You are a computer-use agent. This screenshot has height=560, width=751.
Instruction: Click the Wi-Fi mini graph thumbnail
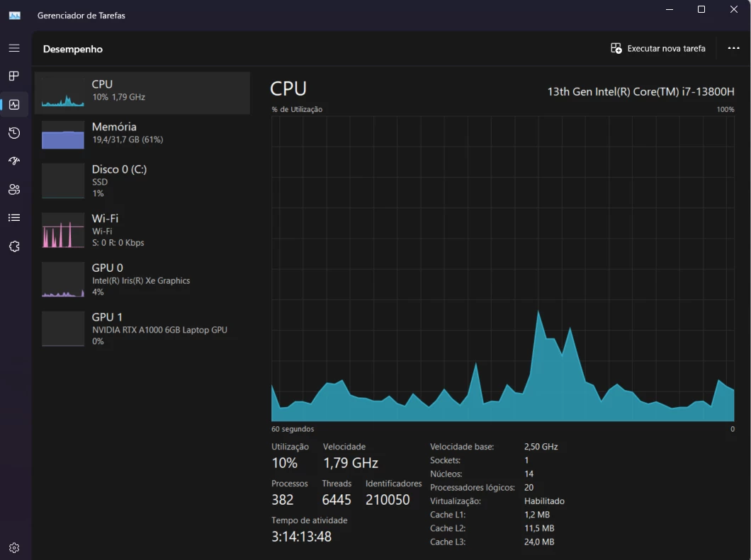click(63, 231)
